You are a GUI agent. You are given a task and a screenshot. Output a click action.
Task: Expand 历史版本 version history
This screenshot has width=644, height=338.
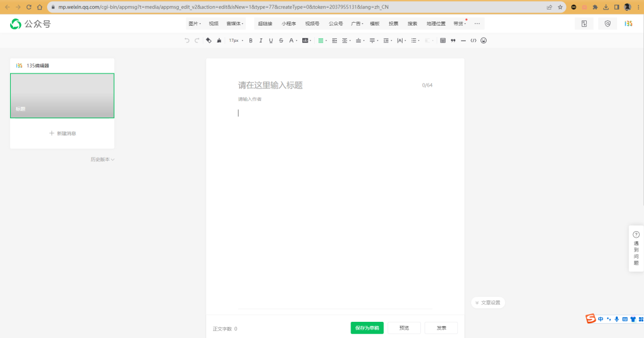click(102, 159)
